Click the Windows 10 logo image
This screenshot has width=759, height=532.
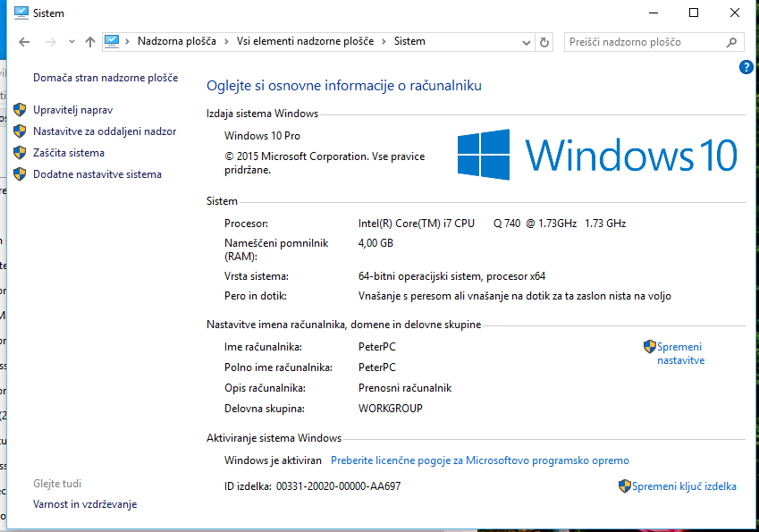[597, 155]
